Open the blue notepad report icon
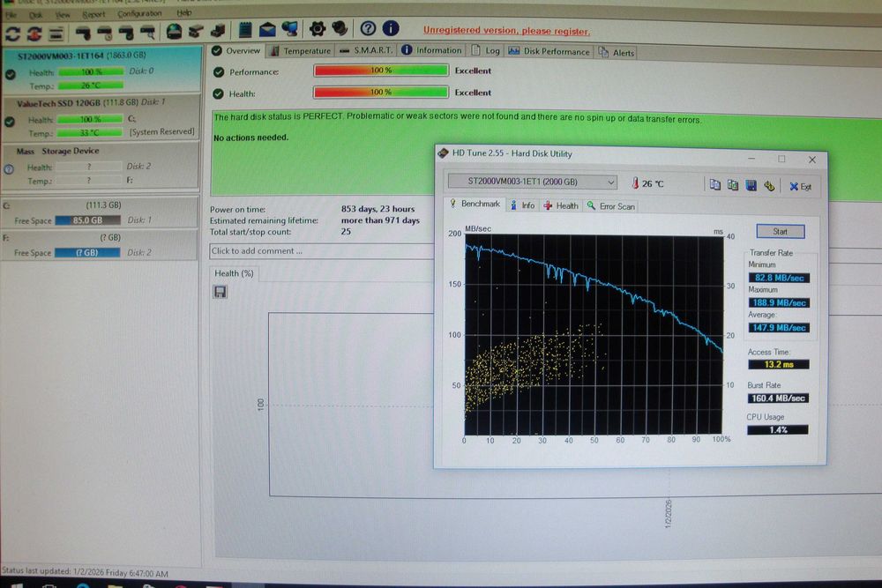 (x=245, y=30)
